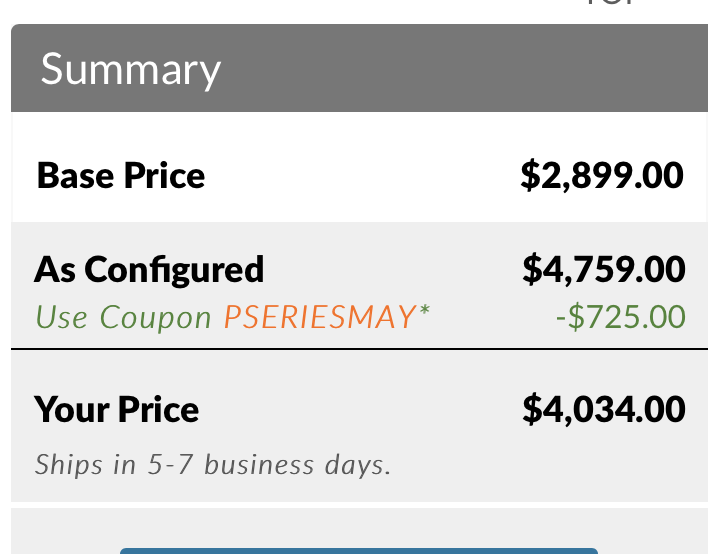Click the word Coupon in the promo line
716x554 pixels.
pos(155,318)
